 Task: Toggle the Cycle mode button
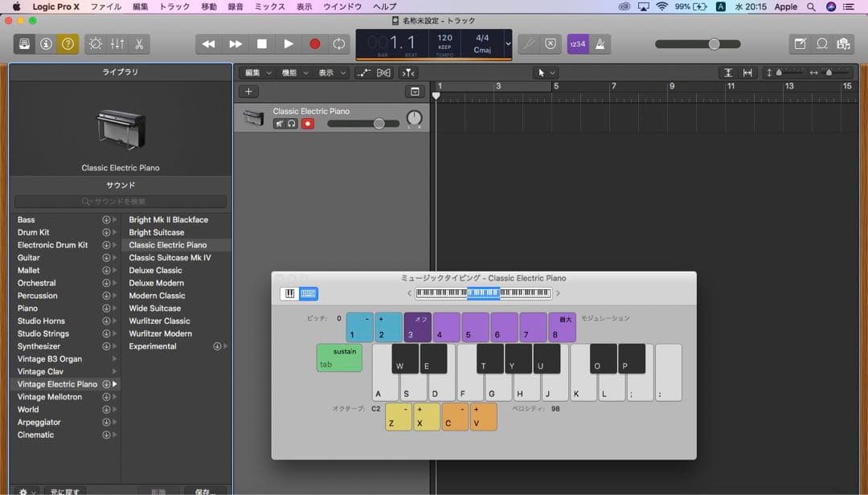[340, 44]
